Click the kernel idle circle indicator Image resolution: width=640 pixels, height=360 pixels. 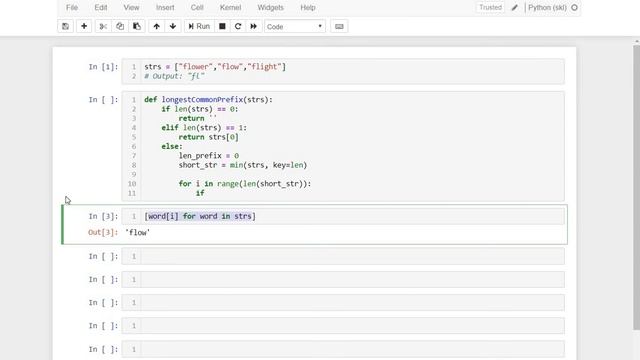pyautogui.click(x=574, y=7)
